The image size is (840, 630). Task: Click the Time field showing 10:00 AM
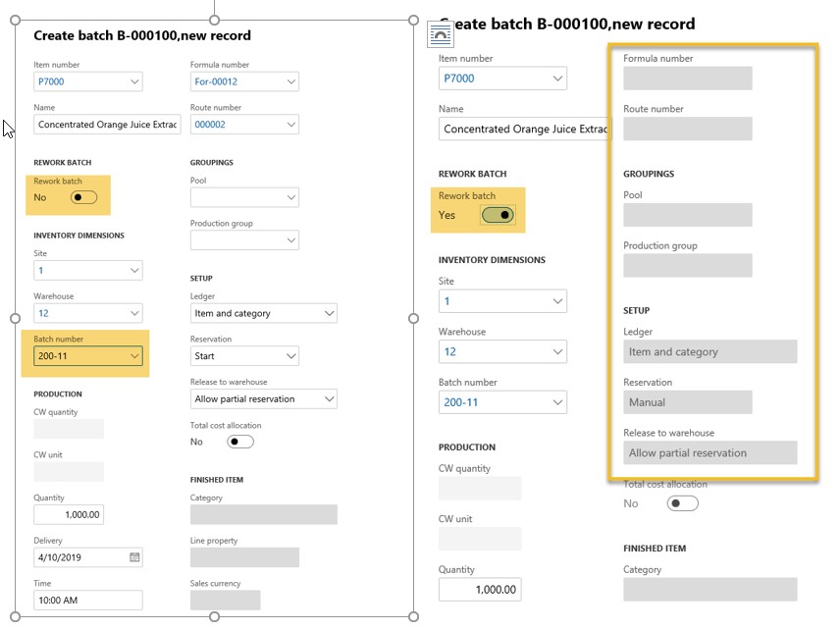87,600
